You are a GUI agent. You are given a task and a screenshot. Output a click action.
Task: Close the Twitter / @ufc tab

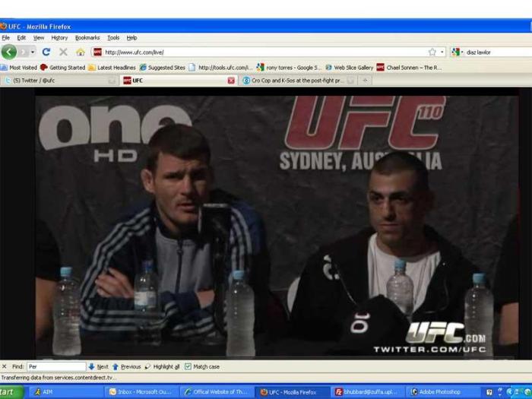(112, 81)
